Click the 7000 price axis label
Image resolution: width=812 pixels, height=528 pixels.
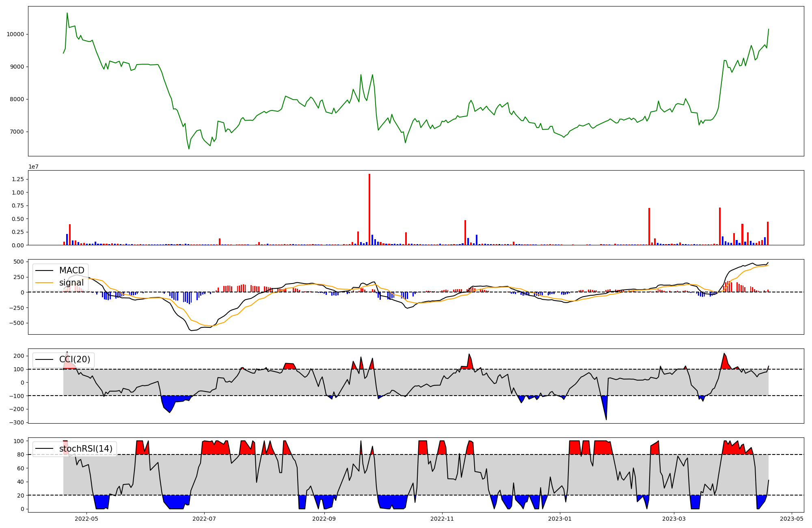pos(17,132)
